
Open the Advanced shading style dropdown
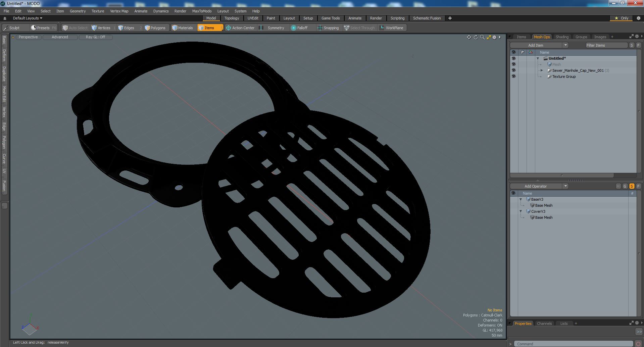[x=60, y=37]
